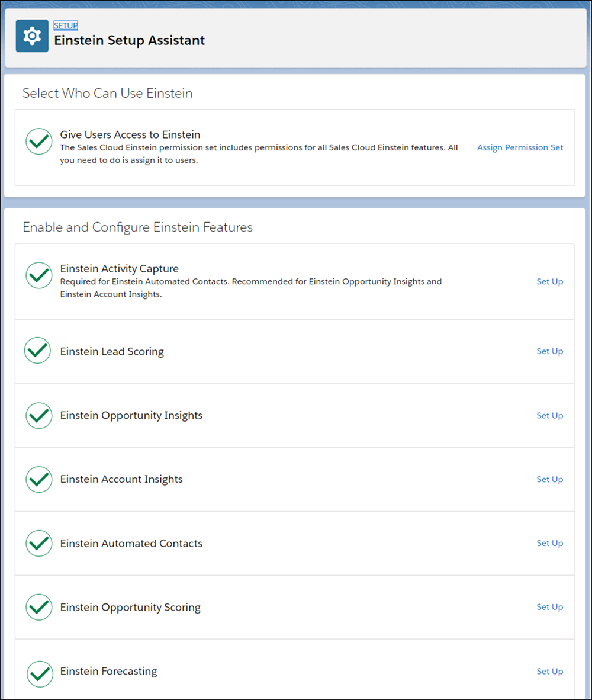
Task: Set Up Einstein Lead Scoring
Action: (549, 351)
